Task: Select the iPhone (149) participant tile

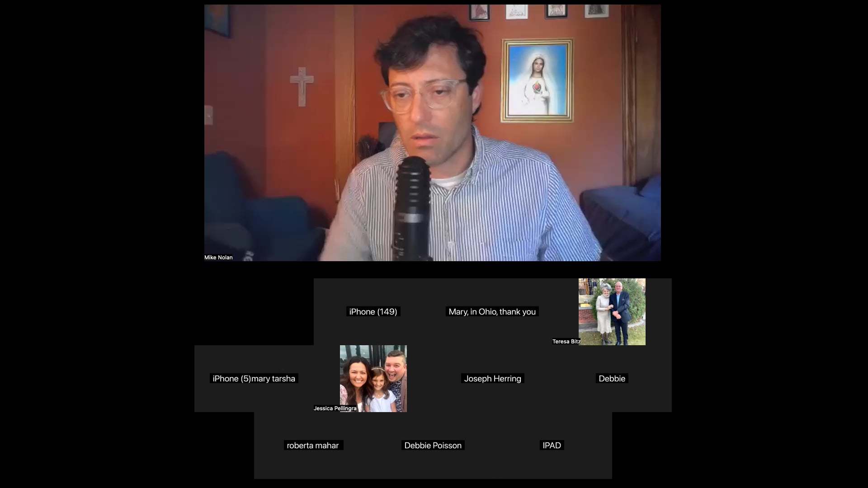Action: click(373, 312)
